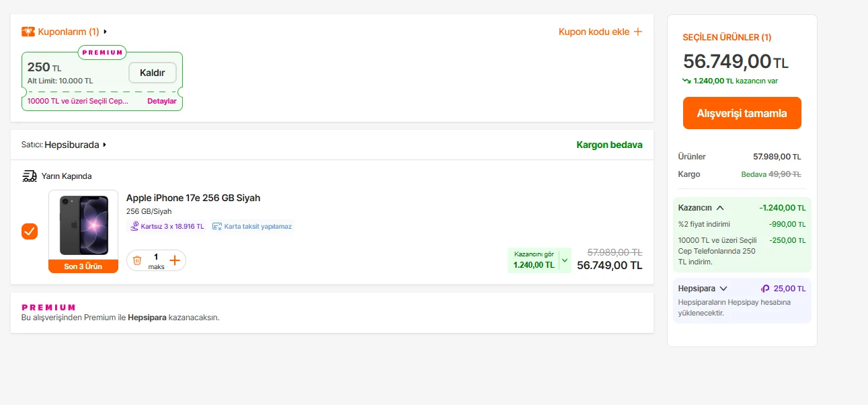Click Hepsipara 25,00 TL value
The height and width of the screenshot is (405, 868).
(x=789, y=289)
